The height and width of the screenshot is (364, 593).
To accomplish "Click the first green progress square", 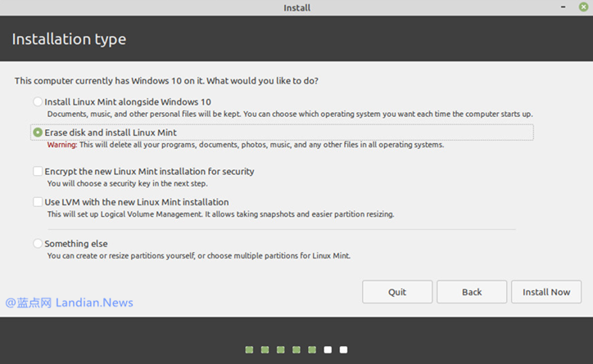I will tap(249, 350).
